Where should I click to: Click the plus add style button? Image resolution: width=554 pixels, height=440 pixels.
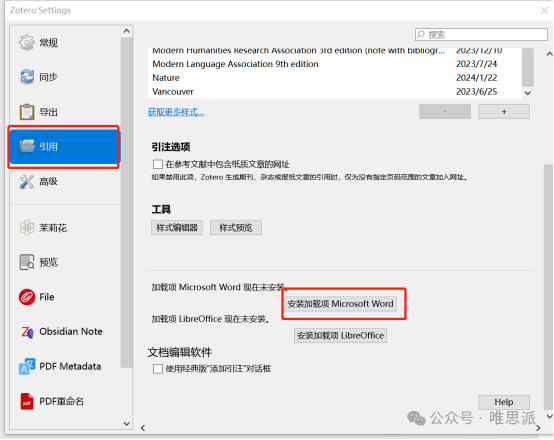pos(504,112)
